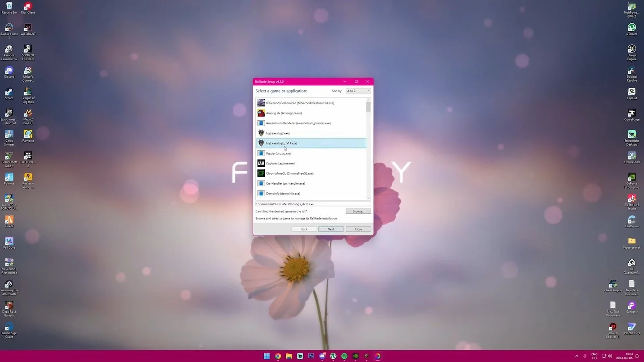The height and width of the screenshot is (362, 644).
Task: Choose Capture (capture.exe) from the list
Action: coord(311,163)
